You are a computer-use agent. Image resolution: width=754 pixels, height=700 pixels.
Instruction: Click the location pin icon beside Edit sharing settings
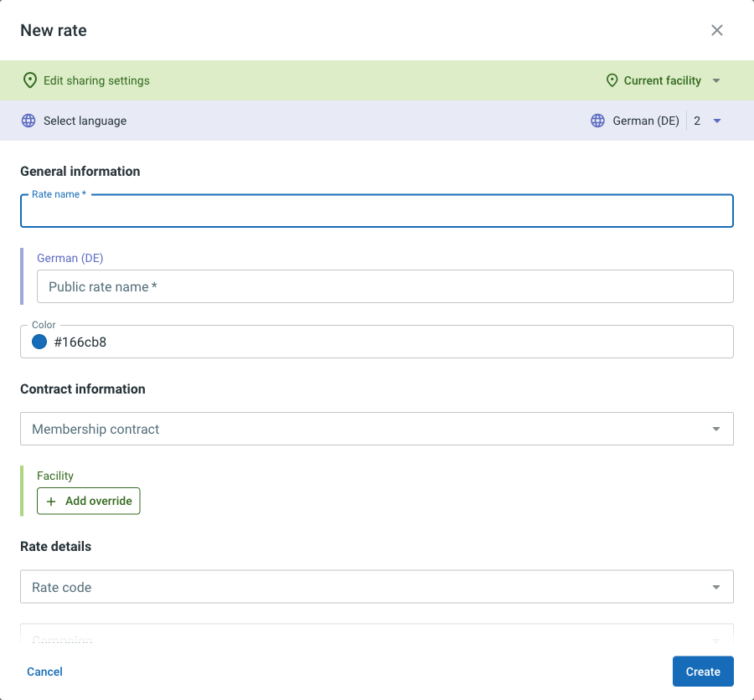[30, 80]
